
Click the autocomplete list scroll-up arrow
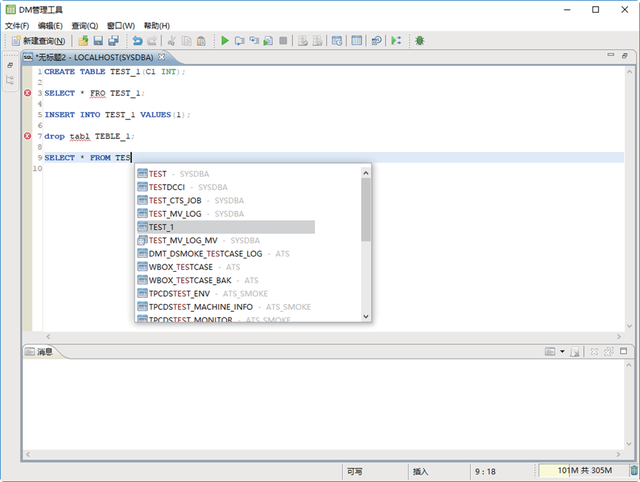coord(365,172)
